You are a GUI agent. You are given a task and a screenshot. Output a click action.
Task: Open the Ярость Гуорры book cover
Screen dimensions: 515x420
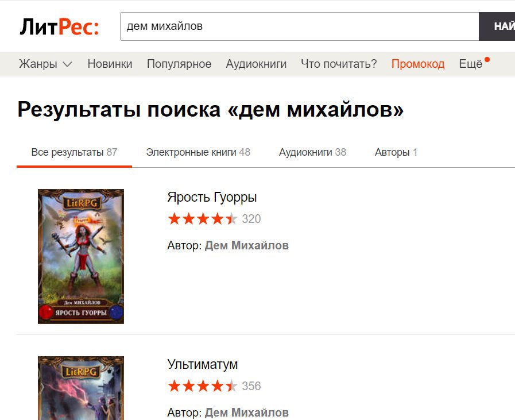[81, 256]
